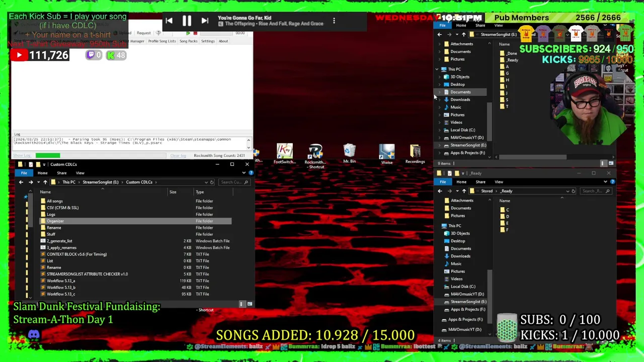Expand ribbon in Custom CDLCs window
Screen dimensions: 644x362
tap(244, 173)
